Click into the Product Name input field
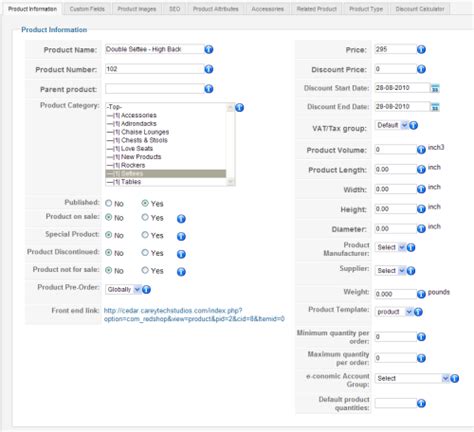 [154, 49]
